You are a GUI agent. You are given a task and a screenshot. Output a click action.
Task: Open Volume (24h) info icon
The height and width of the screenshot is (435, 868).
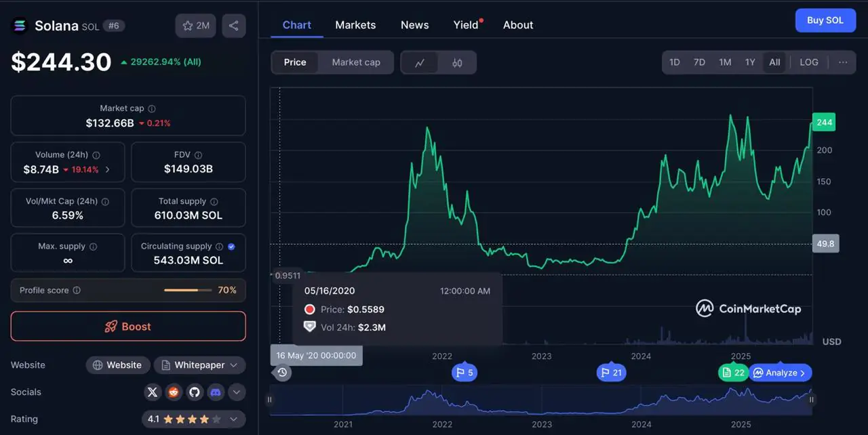[x=96, y=155]
